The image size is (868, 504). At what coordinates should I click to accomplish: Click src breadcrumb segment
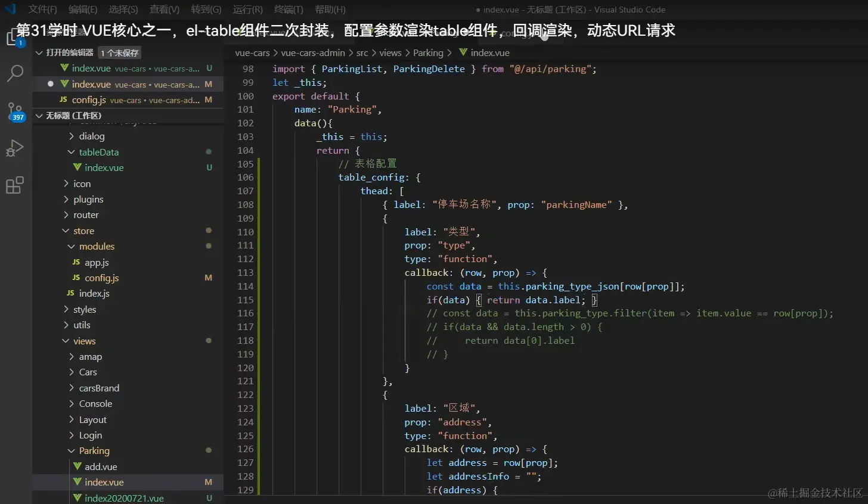tap(362, 52)
